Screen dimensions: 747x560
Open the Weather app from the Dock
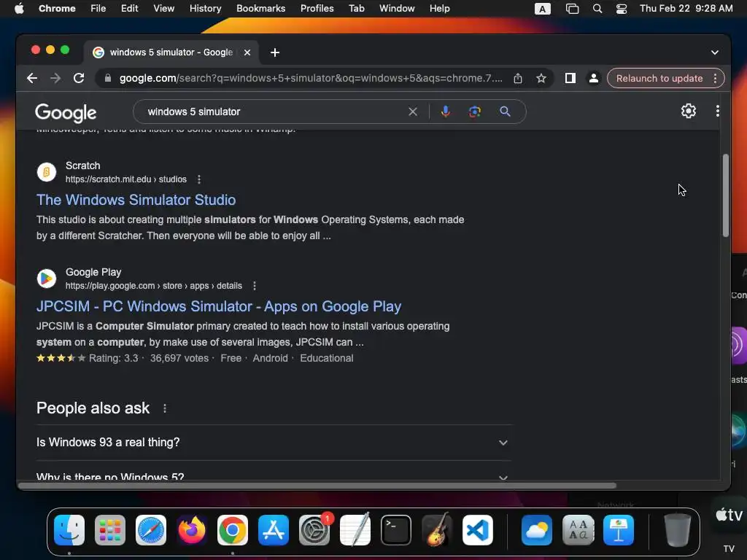pos(537,530)
